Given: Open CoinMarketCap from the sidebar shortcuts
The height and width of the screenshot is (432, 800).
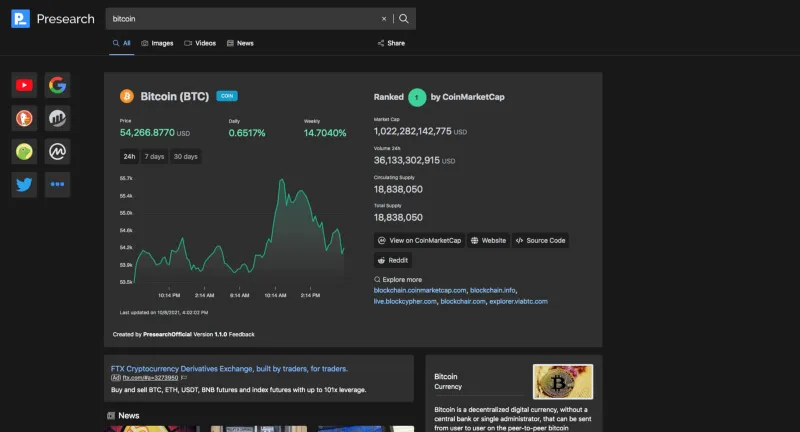Looking at the screenshot, I should pos(57,151).
